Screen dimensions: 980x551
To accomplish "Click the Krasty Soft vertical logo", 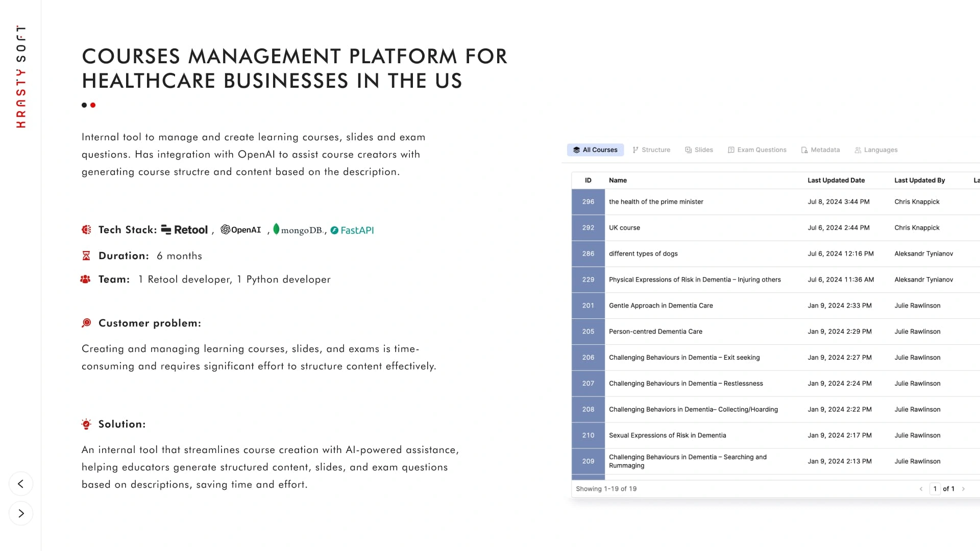I will tap(20, 77).
